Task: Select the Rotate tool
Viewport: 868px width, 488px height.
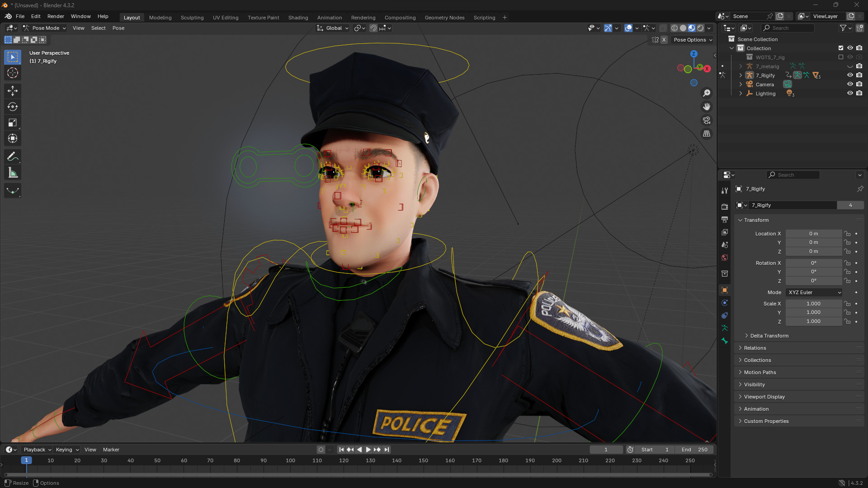Action: click(x=13, y=107)
